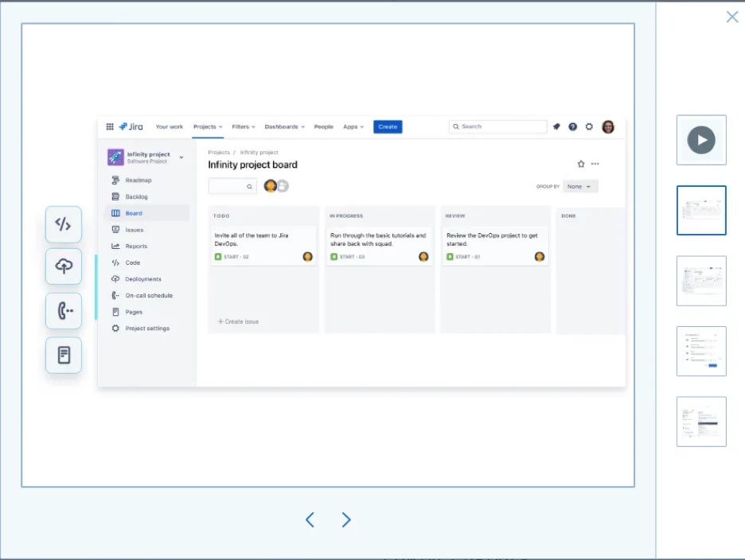Open board more options ellipsis
Image resolution: width=745 pixels, height=560 pixels.
pos(595,164)
